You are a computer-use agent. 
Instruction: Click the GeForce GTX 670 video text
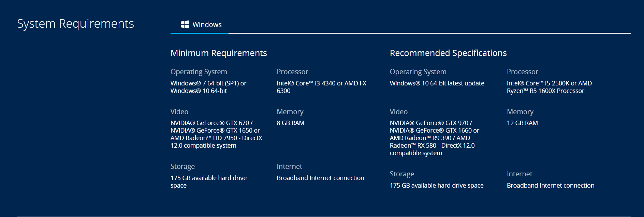pos(211,123)
